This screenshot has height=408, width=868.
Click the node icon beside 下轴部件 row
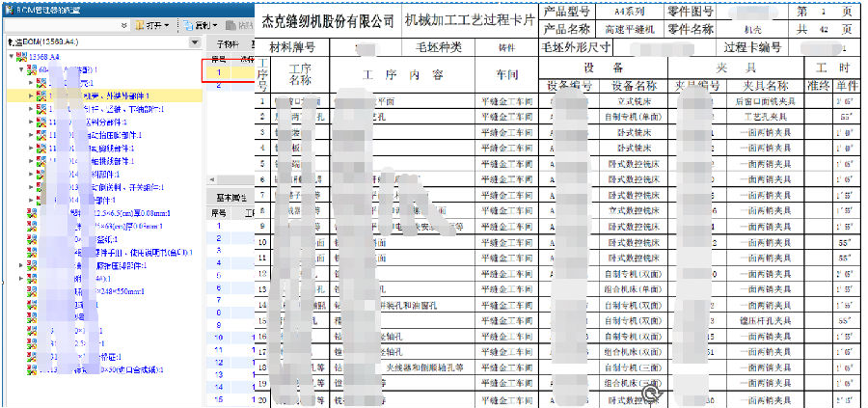pyautogui.click(x=42, y=109)
